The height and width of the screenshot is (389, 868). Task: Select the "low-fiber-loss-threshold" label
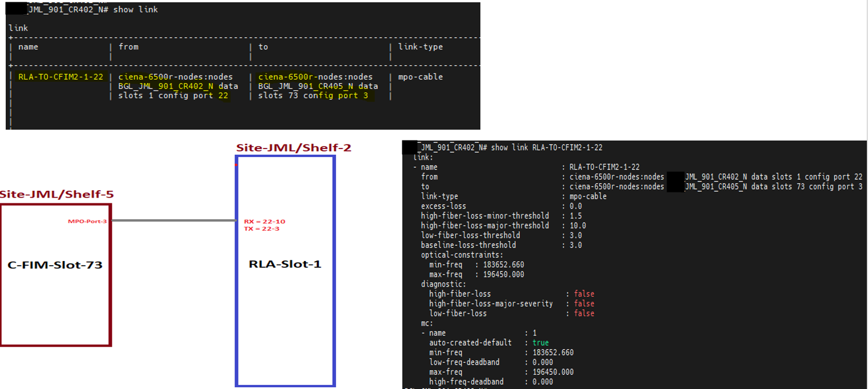(471, 235)
